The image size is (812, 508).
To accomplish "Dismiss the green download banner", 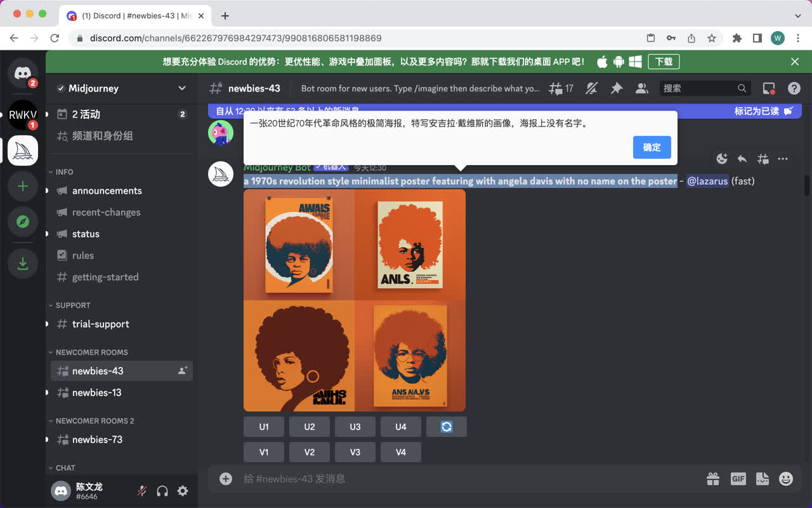I will click(x=795, y=62).
